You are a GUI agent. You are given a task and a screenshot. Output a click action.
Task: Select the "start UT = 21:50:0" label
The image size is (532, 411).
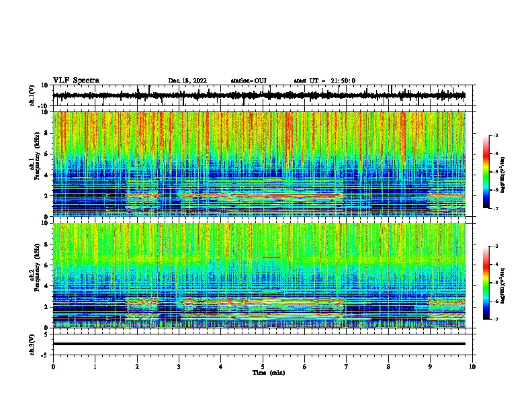point(324,81)
